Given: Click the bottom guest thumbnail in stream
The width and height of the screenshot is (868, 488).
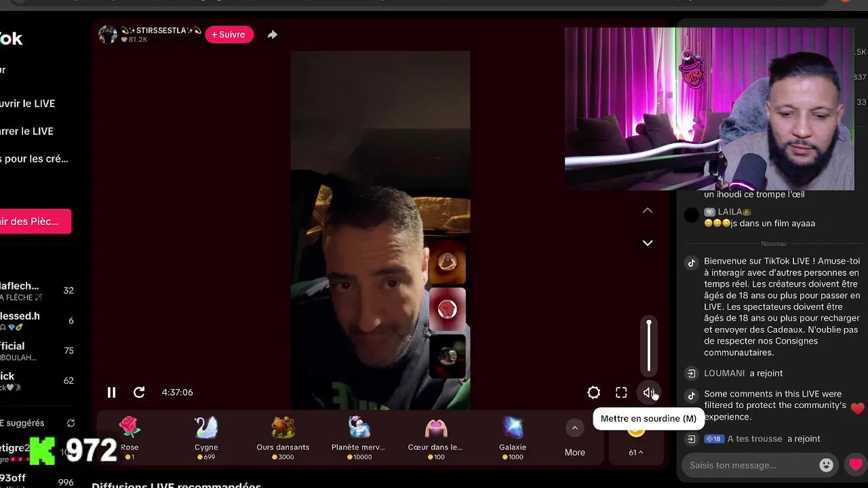Looking at the screenshot, I should pyautogui.click(x=447, y=357).
